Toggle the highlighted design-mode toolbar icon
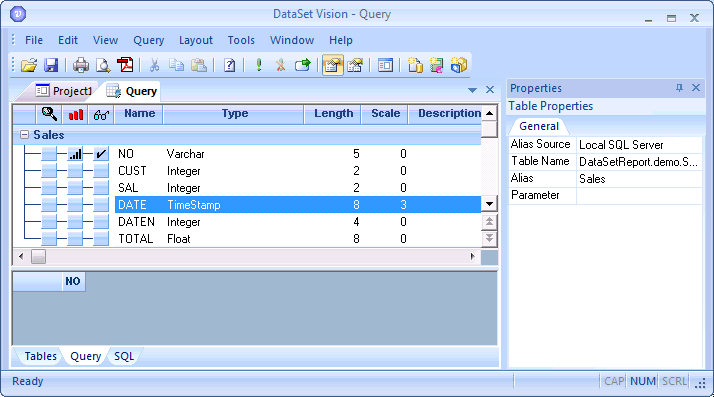Image resolution: width=714 pixels, height=397 pixels. (333, 65)
